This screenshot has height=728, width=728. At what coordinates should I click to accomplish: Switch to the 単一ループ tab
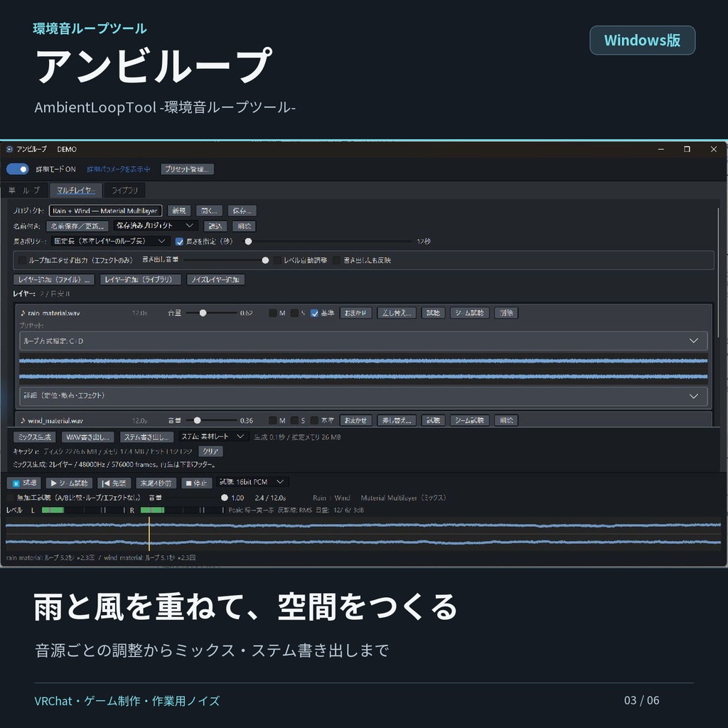point(23,191)
